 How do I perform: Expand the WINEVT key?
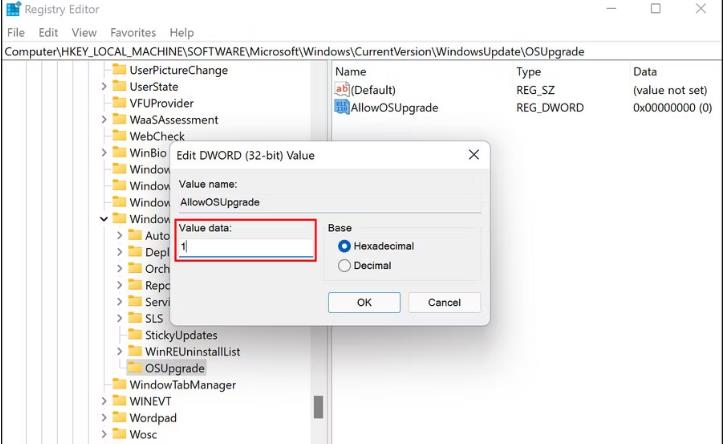(104, 401)
